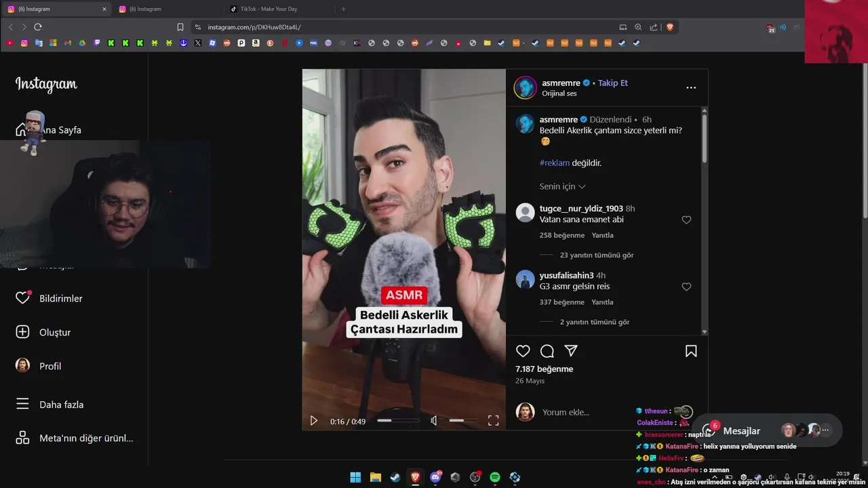Open Spotify from the taskbar
Viewport: 868px width, 488px height.
point(495,477)
